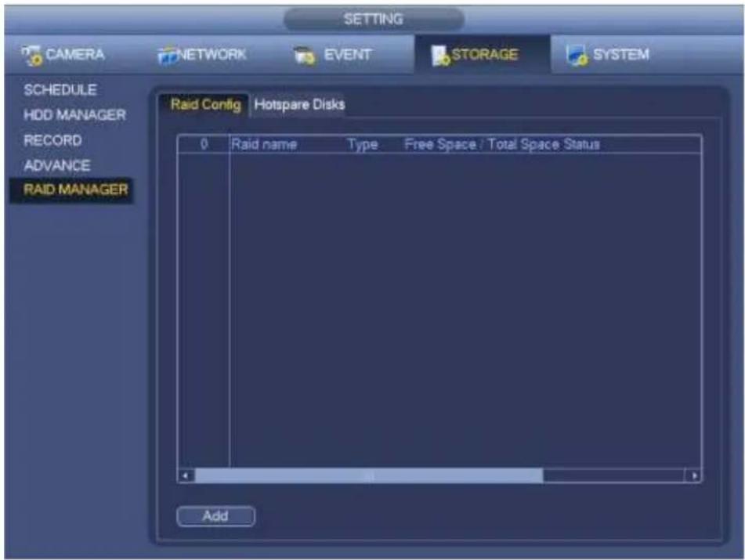Open HDD MANAGER in the sidebar
Image resolution: width=745 pixels, height=560 pixels.
pyautogui.click(x=74, y=115)
